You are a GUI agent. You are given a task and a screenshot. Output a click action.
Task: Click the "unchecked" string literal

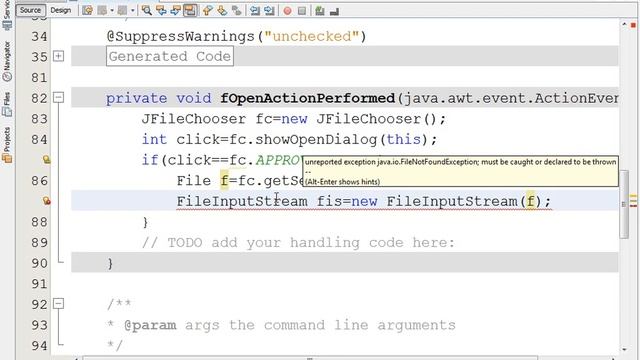pos(312,36)
